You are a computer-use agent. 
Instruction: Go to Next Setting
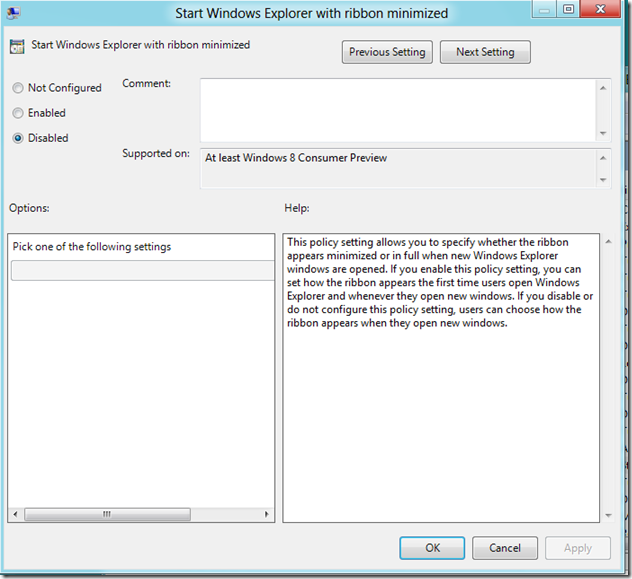tap(485, 52)
